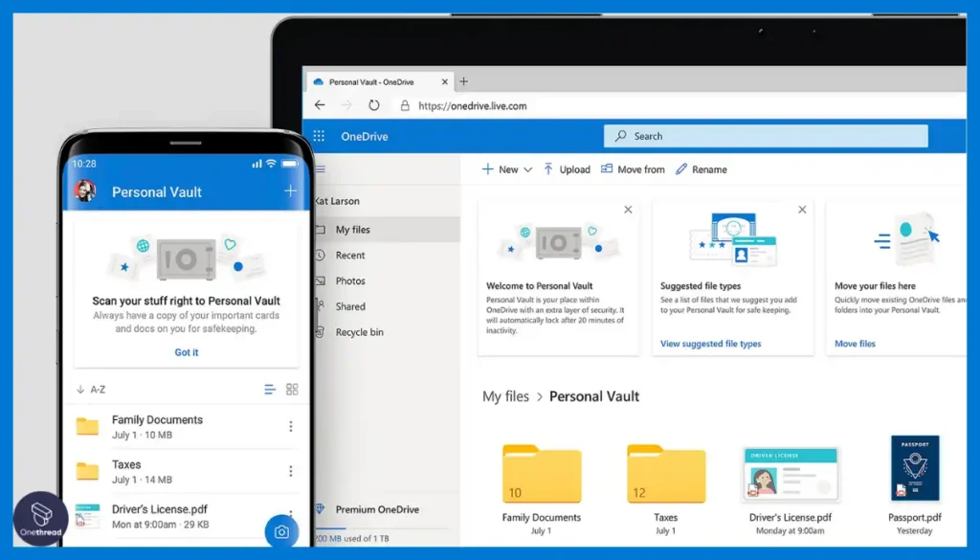Tap Got it on the phone card
Screen dimensions: 980x560
pos(187,352)
